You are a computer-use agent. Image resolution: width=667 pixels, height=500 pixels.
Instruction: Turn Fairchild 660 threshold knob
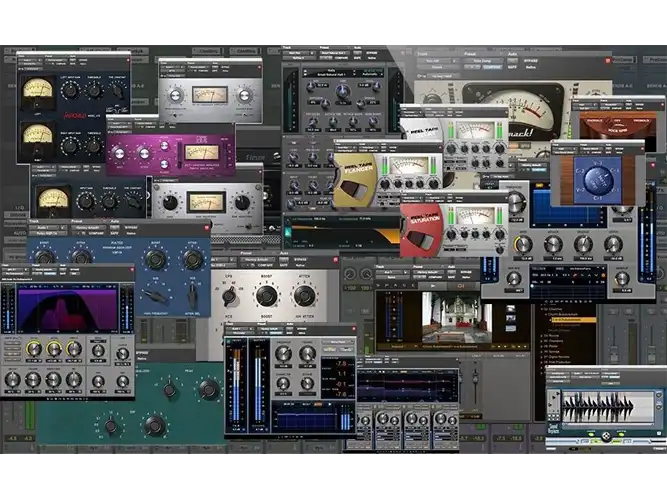click(109, 201)
